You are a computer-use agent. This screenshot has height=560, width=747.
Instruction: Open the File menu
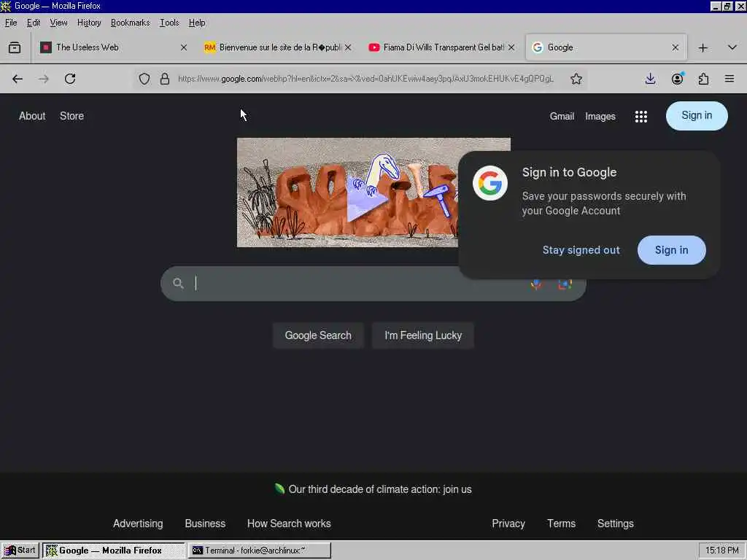click(x=11, y=23)
